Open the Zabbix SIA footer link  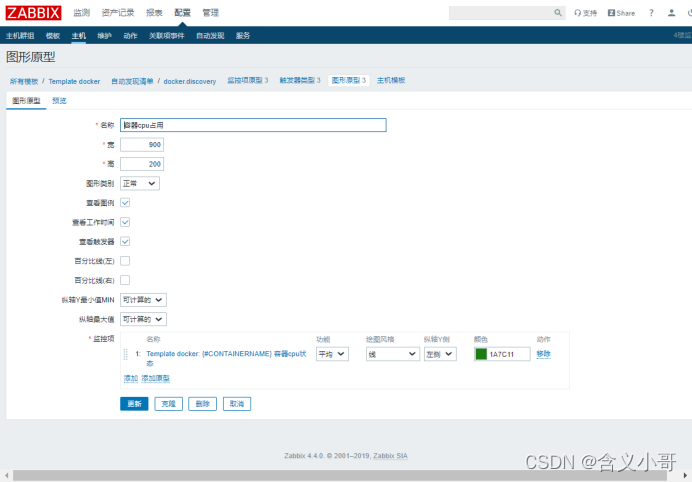(x=390, y=456)
